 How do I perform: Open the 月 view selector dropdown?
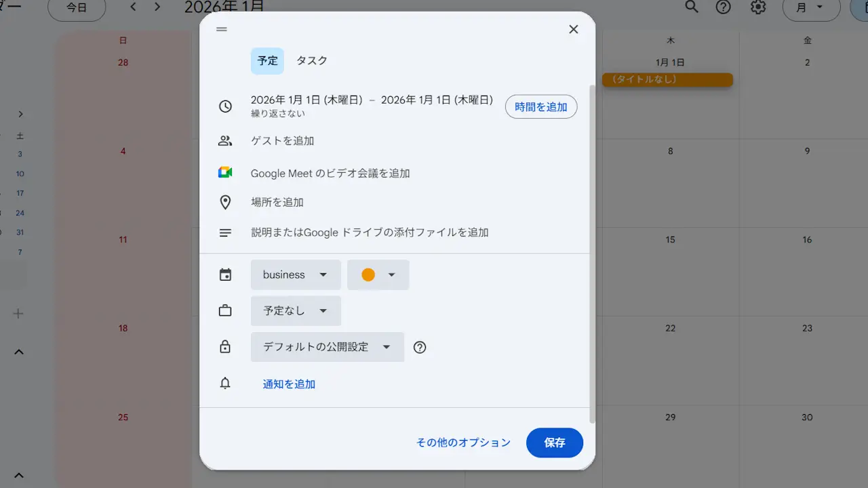[810, 7]
